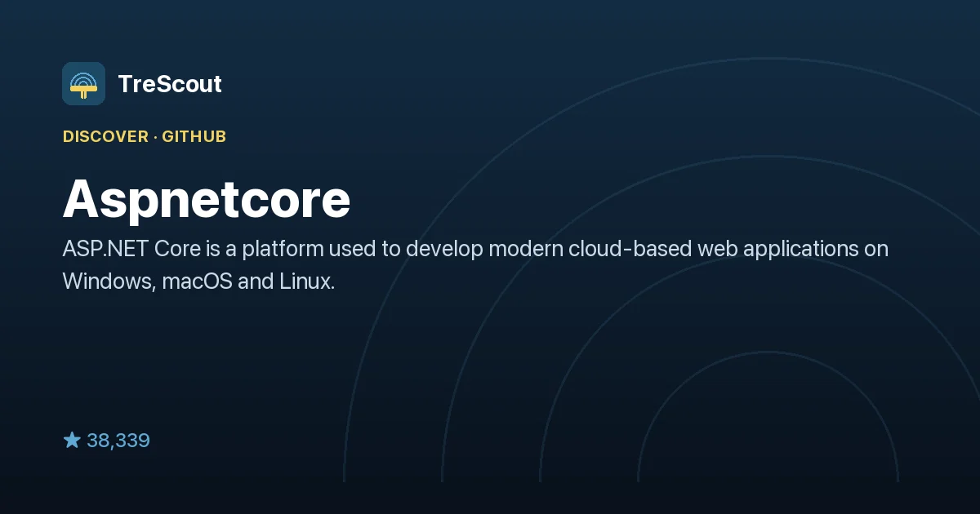
Task: Open the TreScout brand name text
Action: click(170, 83)
